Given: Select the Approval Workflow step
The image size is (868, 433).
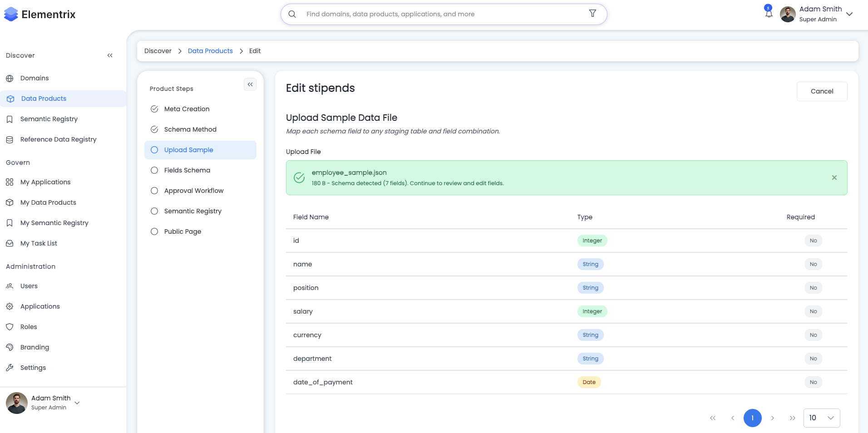Looking at the screenshot, I should (x=193, y=191).
